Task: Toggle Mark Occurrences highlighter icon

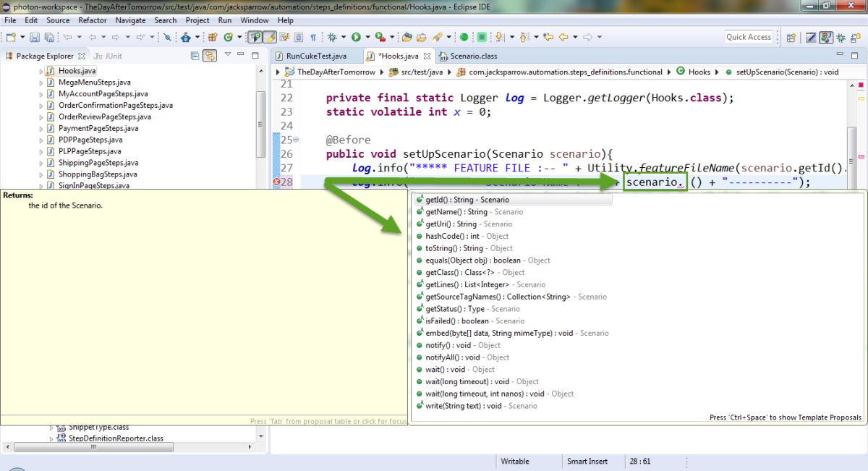Action: pyautogui.click(x=269, y=37)
